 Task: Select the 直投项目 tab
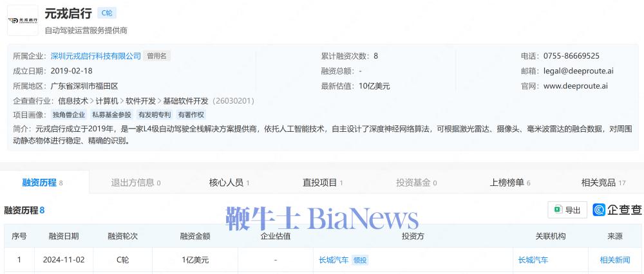click(x=323, y=183)
